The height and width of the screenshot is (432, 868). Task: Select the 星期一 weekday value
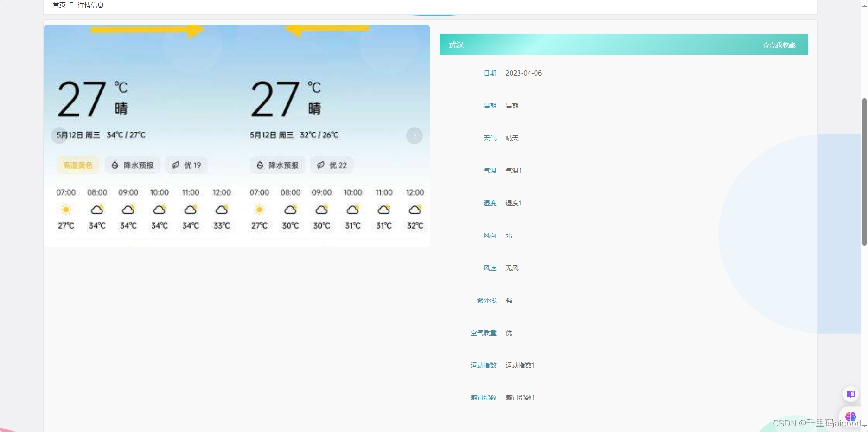click(x=515, y=106)
